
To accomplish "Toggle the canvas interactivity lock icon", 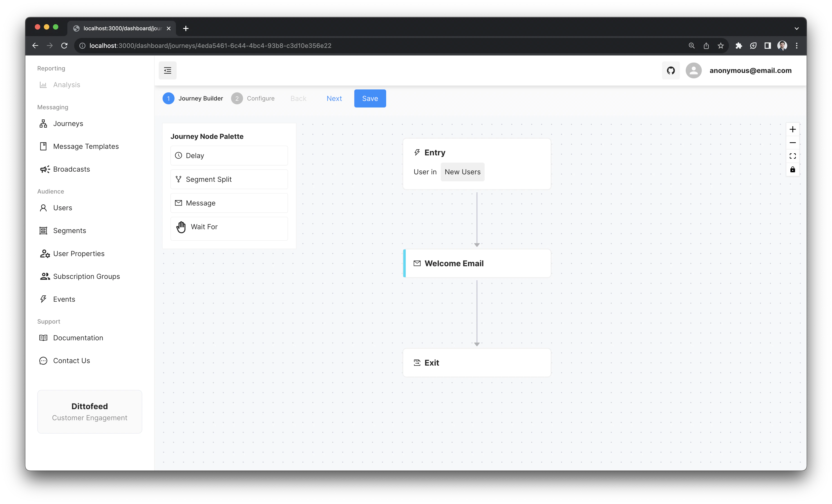I will [792, 169].
